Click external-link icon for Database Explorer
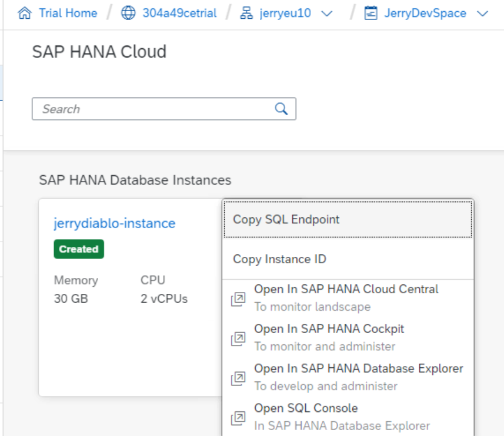This screenshot has height=436, width=504. 238,378
